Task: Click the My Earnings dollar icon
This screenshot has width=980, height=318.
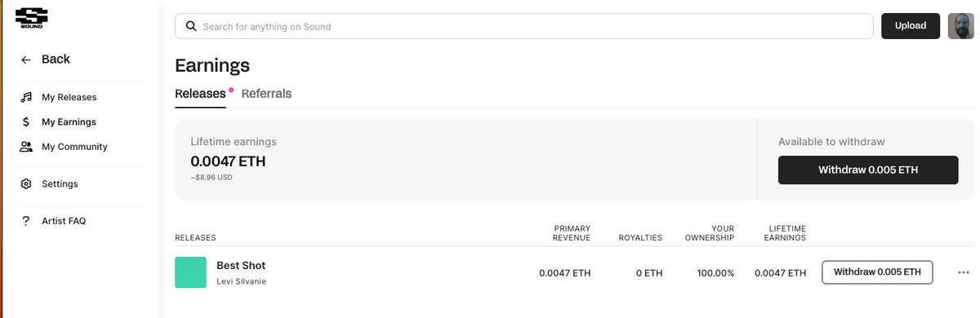Action: point(26,122)
